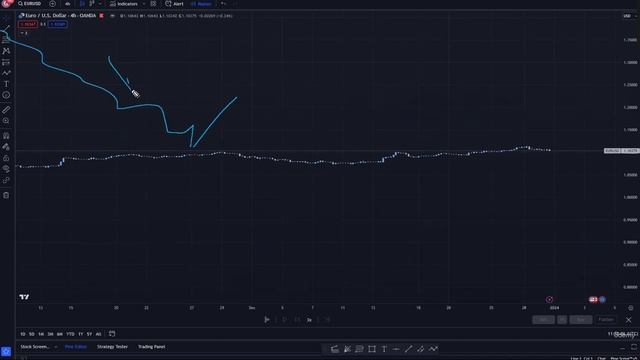The width and height of the screenshot is (640, 360).
Task: Select horizontal line in the floating drawing toolbar
Action: coord(396,349)
